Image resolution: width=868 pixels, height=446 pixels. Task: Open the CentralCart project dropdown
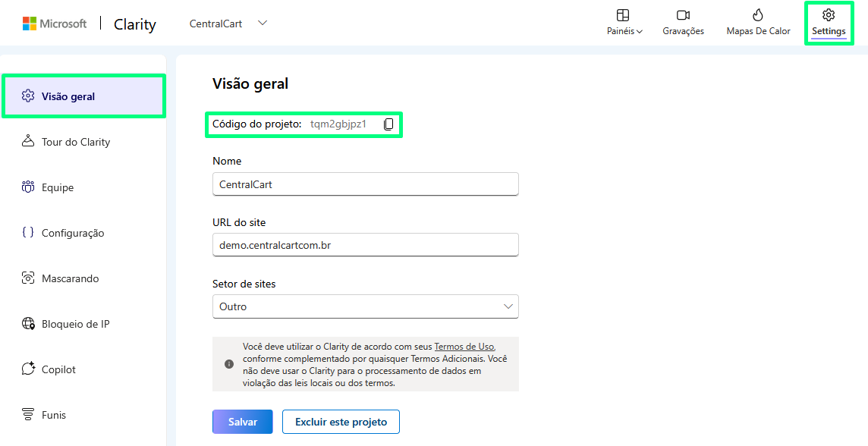point(226,23)
